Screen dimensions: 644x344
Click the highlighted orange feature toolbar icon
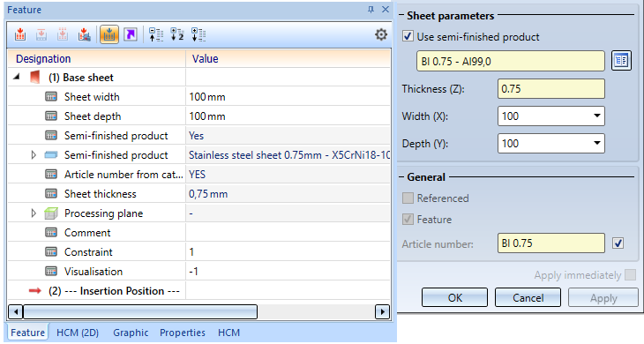[109, 35]
